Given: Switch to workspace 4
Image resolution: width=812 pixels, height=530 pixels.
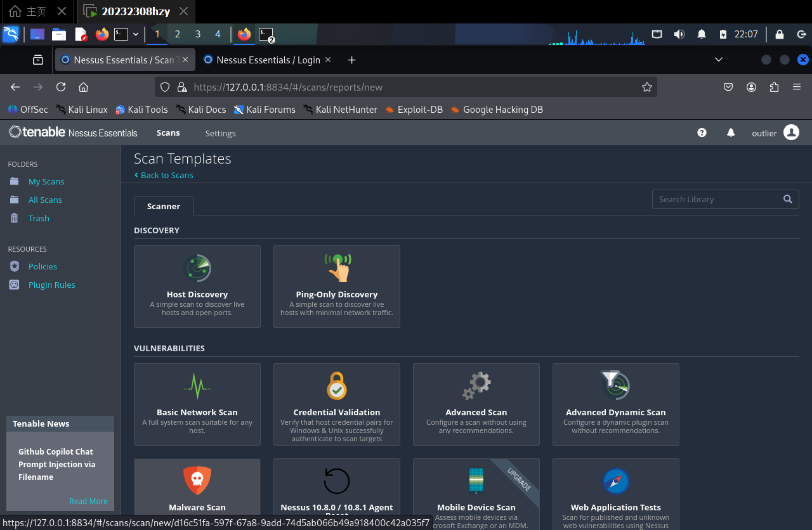Looking at the screenshot, I should 218,34.
